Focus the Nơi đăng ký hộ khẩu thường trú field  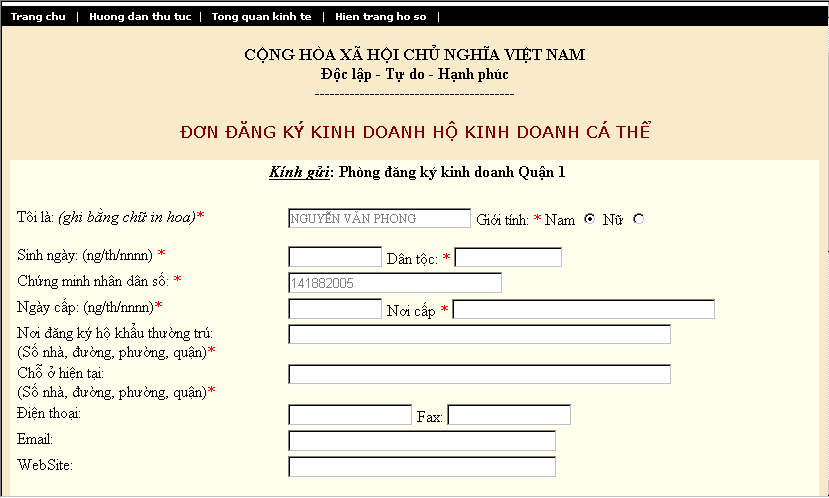480,334
